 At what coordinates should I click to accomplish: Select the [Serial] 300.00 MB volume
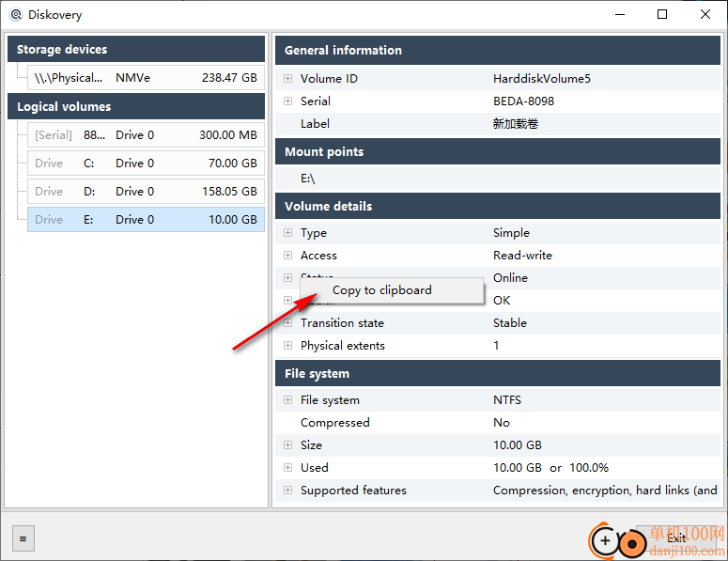pyautogui.click(x=146, y=135)
